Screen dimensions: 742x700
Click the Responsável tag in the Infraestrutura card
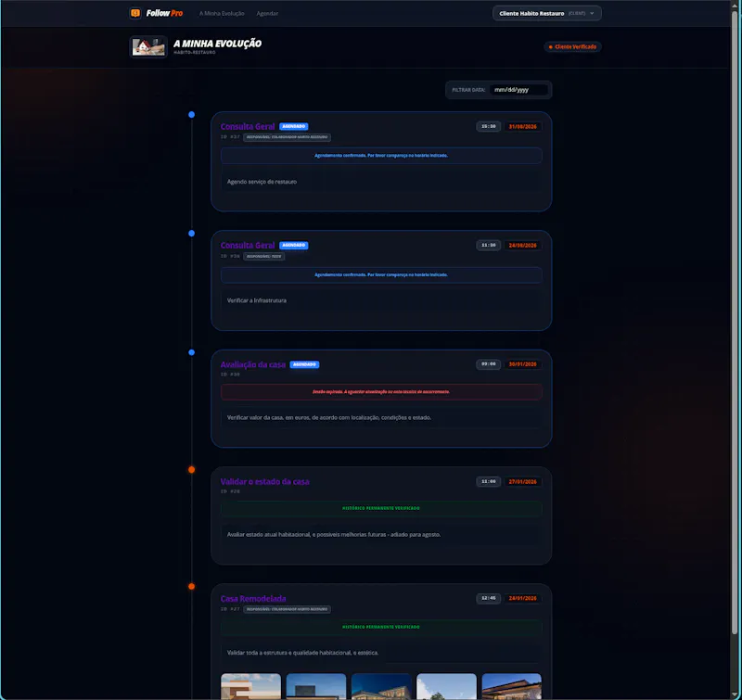click(263, 256)
